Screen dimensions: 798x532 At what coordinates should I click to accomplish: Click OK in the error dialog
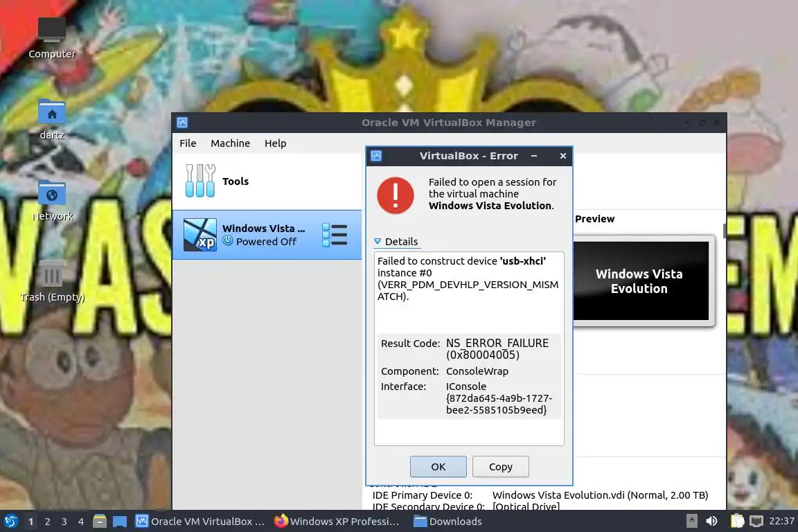(438, 466)
